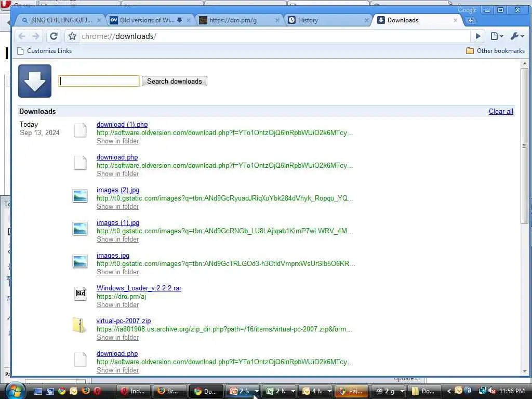The image size is (532, 399).
Task: Open the page menu icon
Action: point(497,36)
